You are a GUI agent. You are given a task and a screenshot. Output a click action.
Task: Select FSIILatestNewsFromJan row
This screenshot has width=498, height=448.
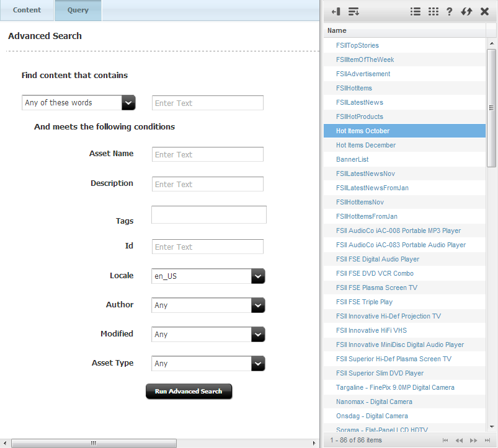point(404,188)
